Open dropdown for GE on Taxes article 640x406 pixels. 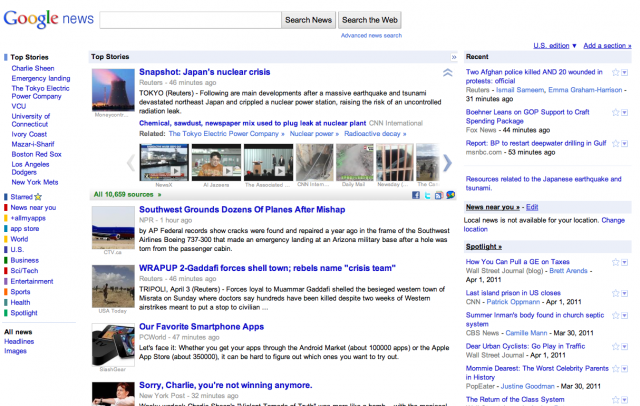(x=624, y=262)
